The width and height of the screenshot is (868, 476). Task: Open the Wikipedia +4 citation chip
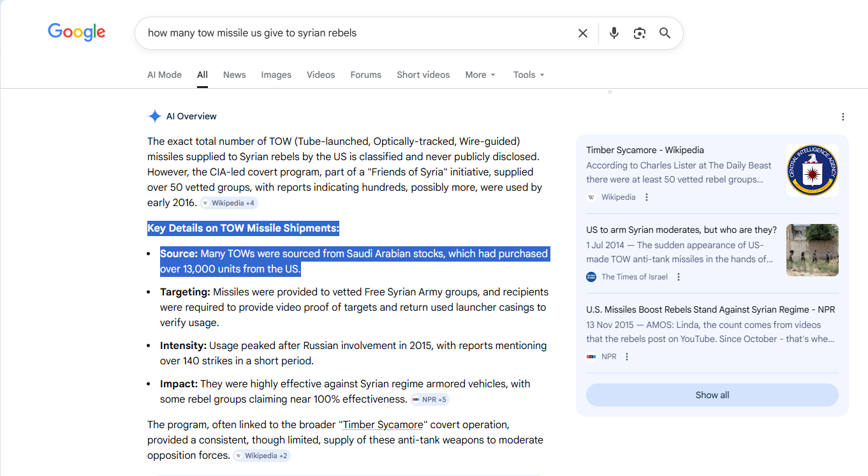(x=229, y=203)
